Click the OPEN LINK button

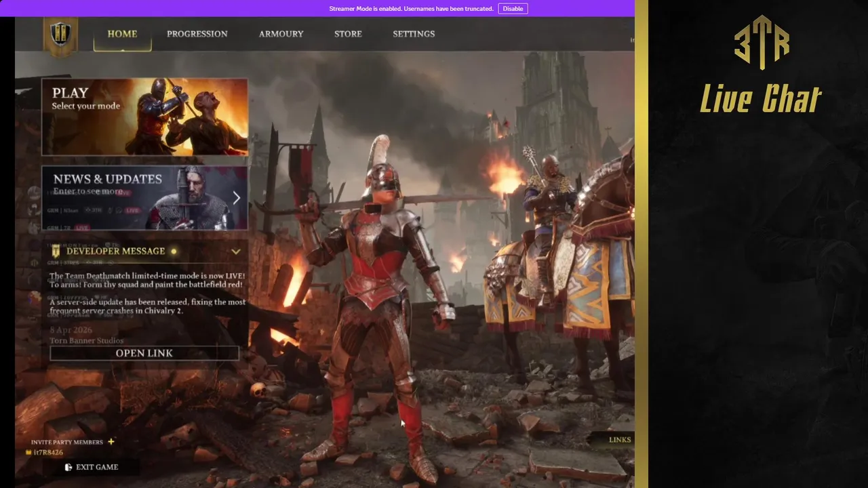click(x=144, y=353)
